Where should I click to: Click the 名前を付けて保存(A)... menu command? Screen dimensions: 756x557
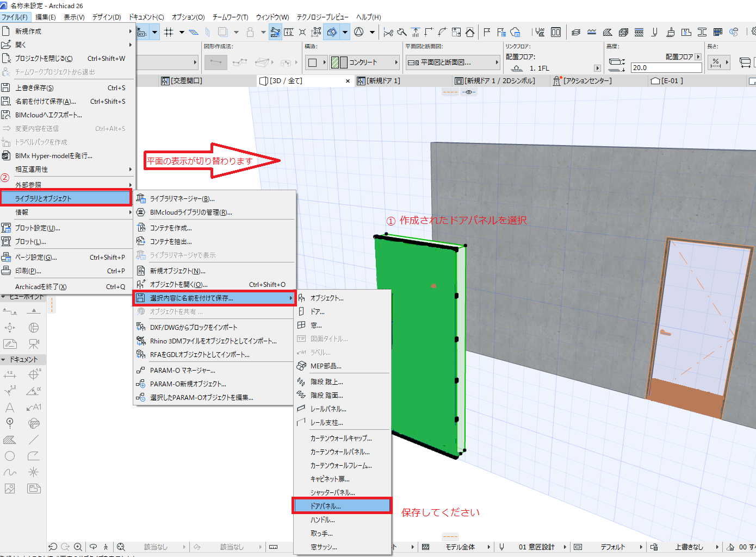67,101
